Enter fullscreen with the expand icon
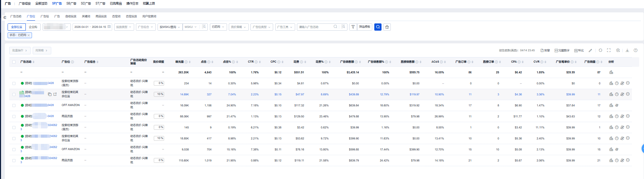Image resolution: width=644 pixels, height=179 pixels. click(x=609, y=50)
